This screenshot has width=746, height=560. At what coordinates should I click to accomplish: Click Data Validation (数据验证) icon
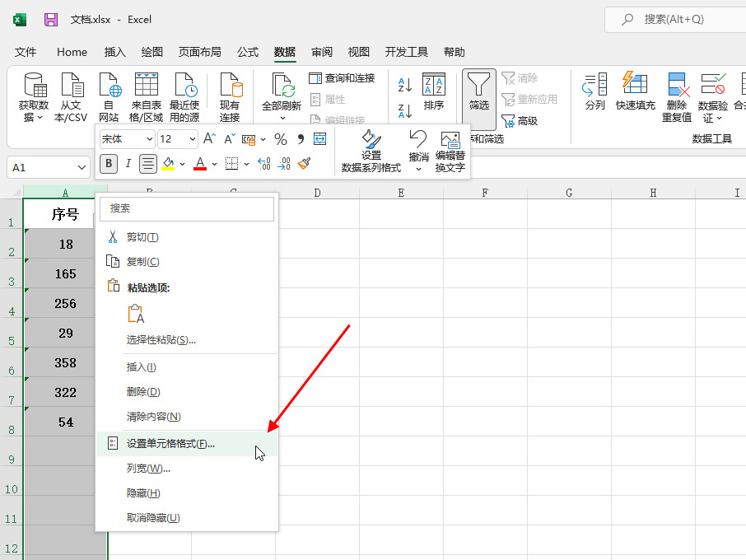[x=713, y=84]
